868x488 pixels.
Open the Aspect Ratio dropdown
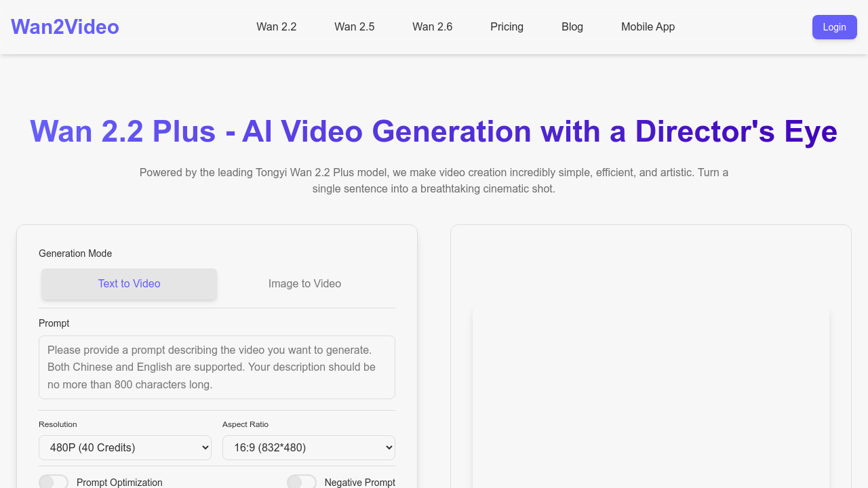pos(309,447)
